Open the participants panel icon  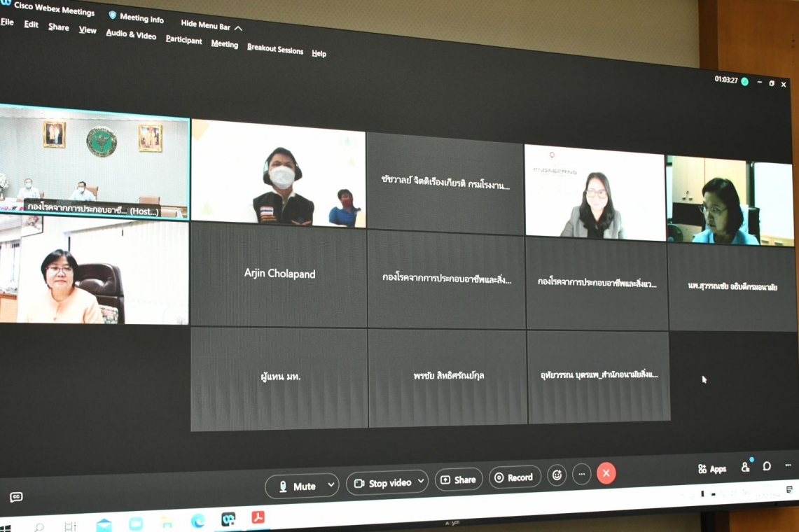[746, 467]
